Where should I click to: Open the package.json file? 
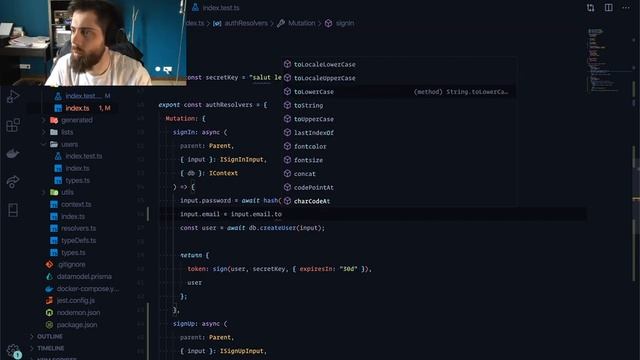[77, 325]
